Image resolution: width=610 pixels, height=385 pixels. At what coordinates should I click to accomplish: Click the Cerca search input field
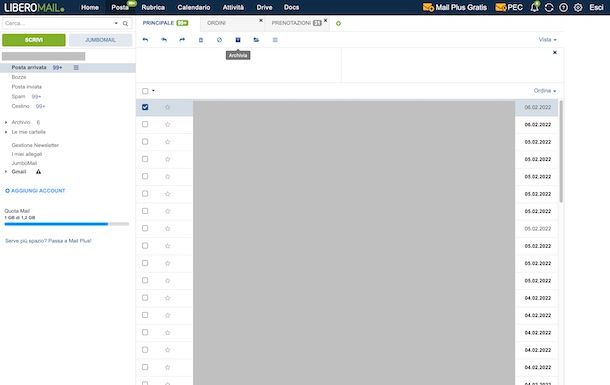[58, 23]
